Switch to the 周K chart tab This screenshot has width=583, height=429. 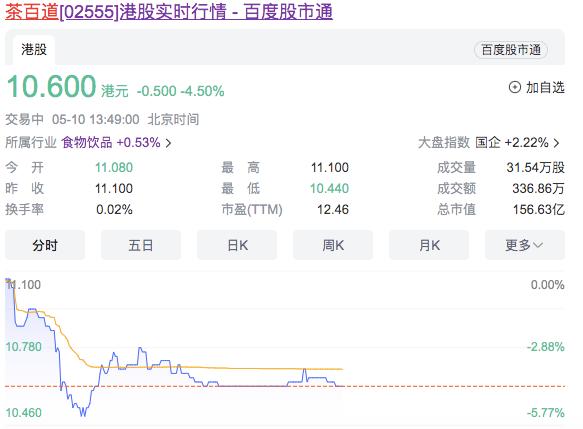pyautogui.click(x=333, y=245)
